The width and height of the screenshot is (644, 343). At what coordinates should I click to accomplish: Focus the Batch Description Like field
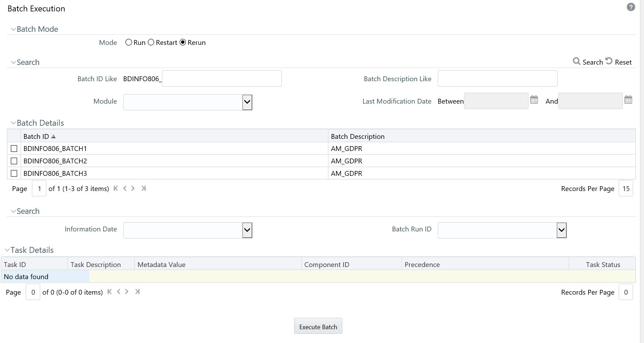click(x=497, y=79)
